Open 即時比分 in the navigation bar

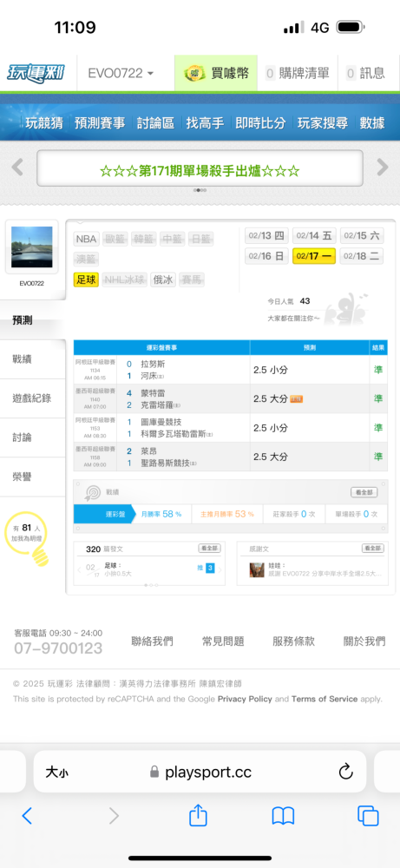260,123
